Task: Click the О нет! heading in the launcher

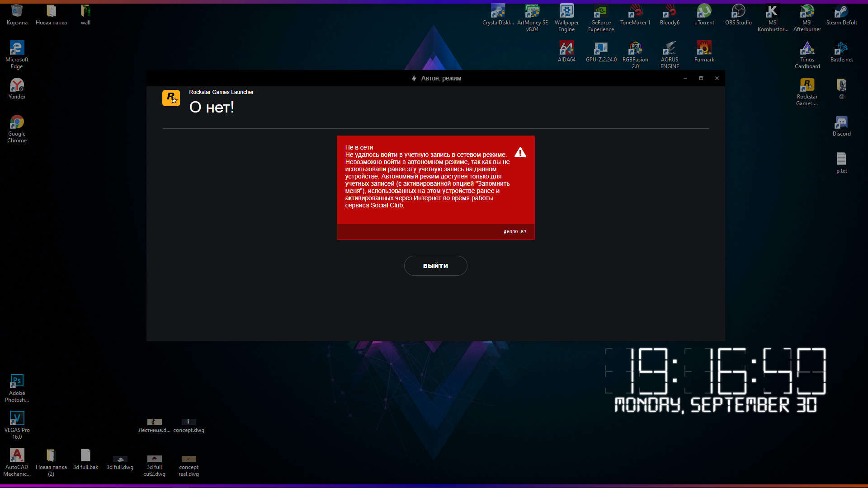Action: (x=212, y=108)
